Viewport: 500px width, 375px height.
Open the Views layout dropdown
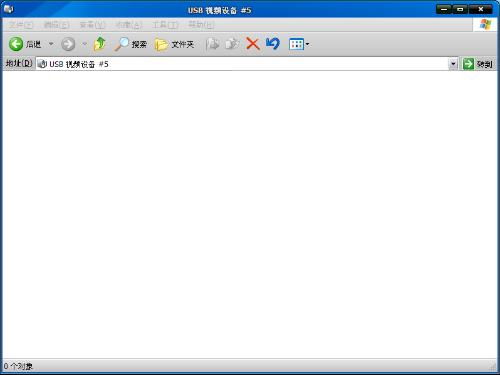299,44
